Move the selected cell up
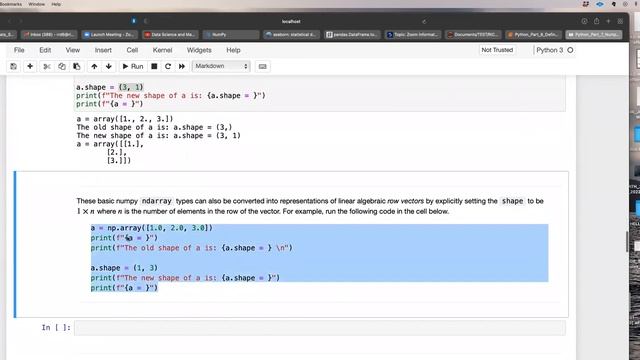 click(94, 66)
